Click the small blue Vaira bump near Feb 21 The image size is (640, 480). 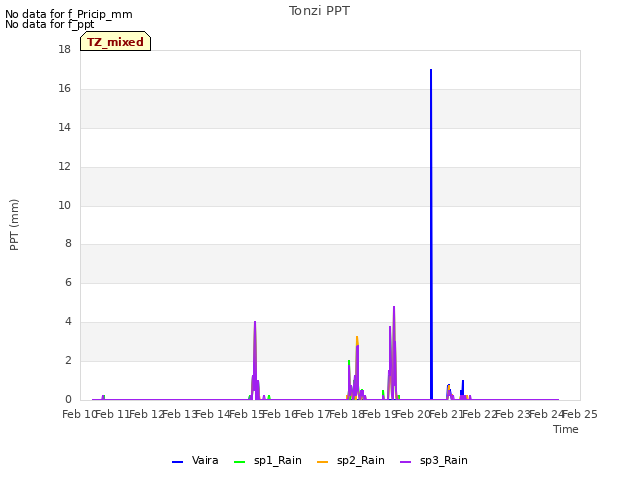pyautogui.click(x=463, y=382)
